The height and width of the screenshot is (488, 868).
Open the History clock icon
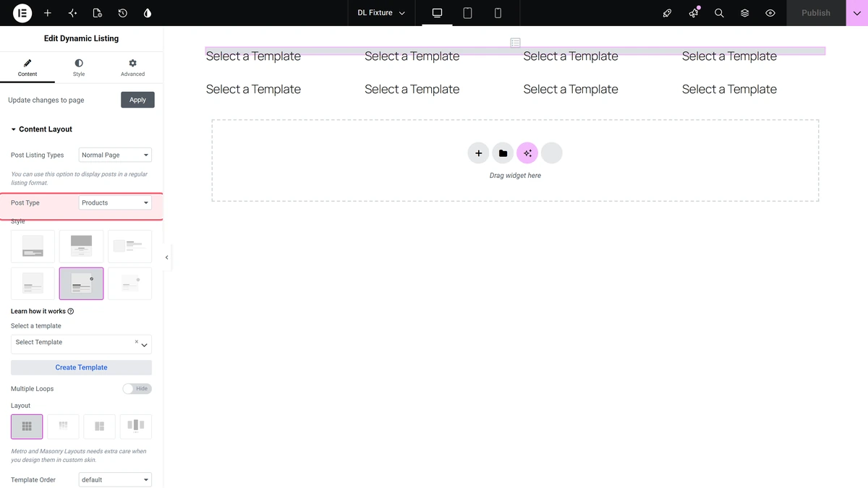pyautogui.click(x=123, y=13)
